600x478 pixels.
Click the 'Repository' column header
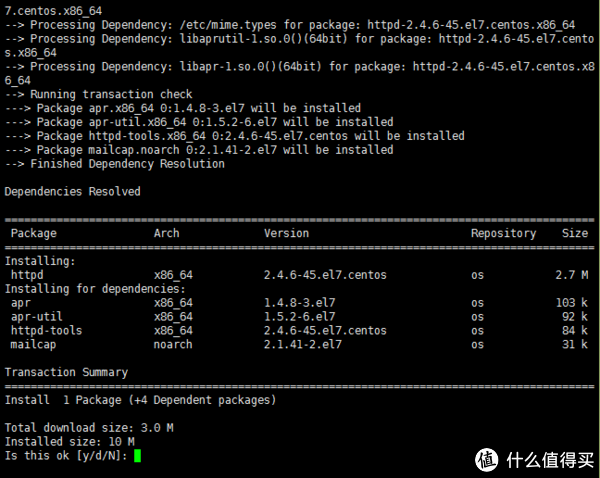coord(504,233)
